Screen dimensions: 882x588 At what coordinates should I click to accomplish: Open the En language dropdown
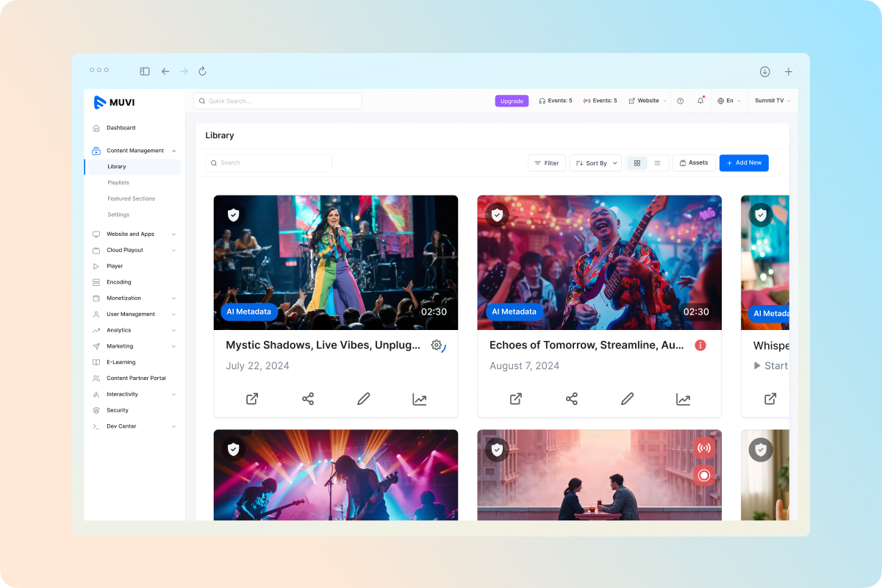pyautogui.click(x=729, y=101)
